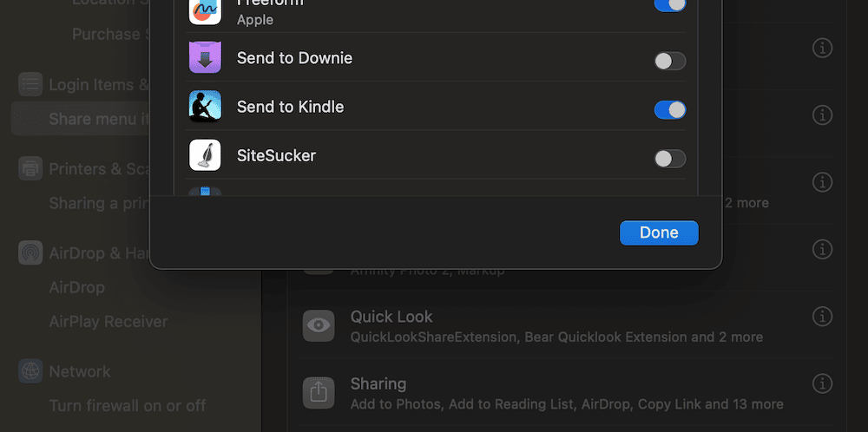Turn on the SiteSucker share toggle
The width and height of the screenshot is (868, 432).
(669, 158)
